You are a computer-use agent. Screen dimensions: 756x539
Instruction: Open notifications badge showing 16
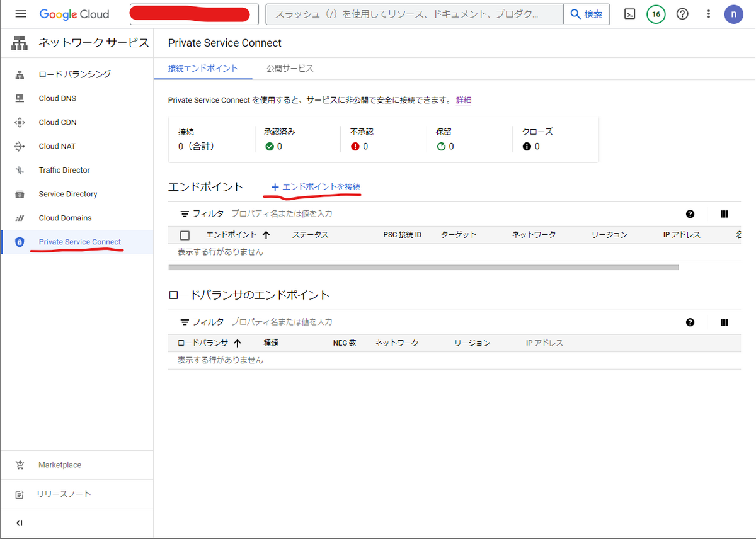coord(656,14)
